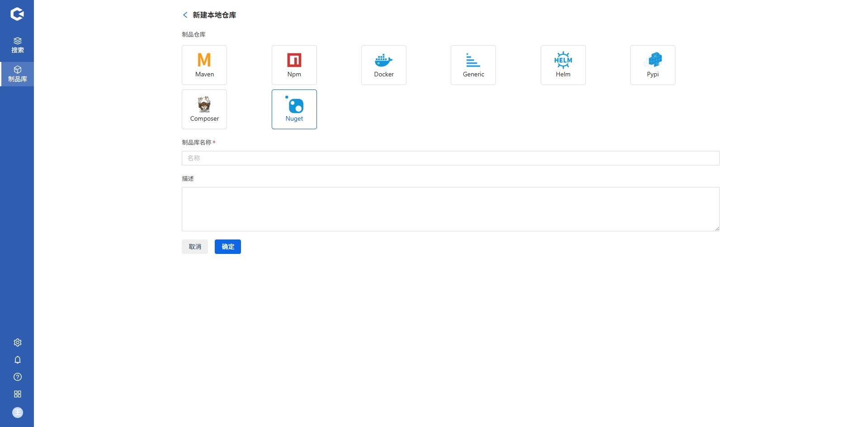Screen dimensions: 868x427
Task: Select Npm repository type
Action: pyautogui.click(x=294, y=65)
